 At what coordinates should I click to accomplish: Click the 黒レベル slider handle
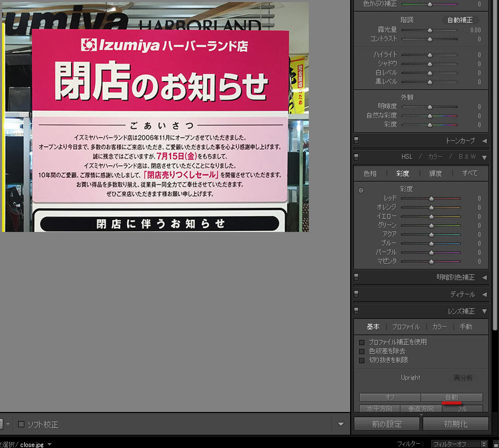[430, 82]
